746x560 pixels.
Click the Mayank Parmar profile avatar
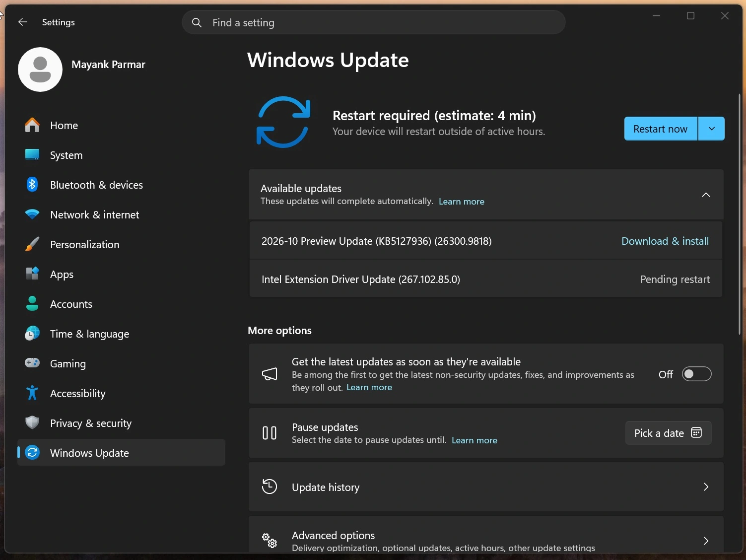pos(40,70)
